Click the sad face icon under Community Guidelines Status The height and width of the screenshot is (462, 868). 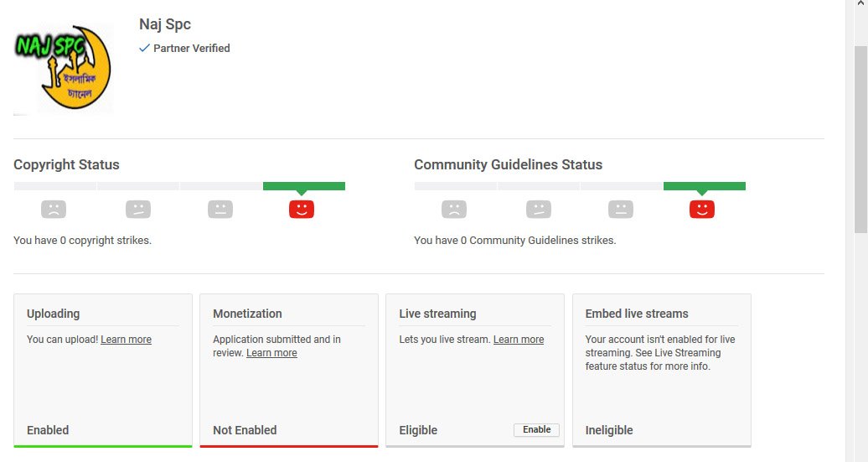[x=454, y=210]
